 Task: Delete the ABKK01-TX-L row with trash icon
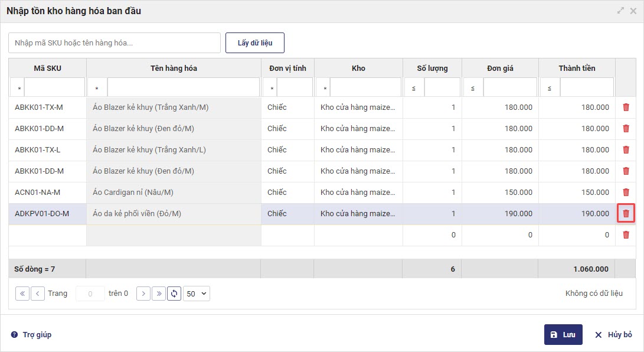click(x=626, y=149)
